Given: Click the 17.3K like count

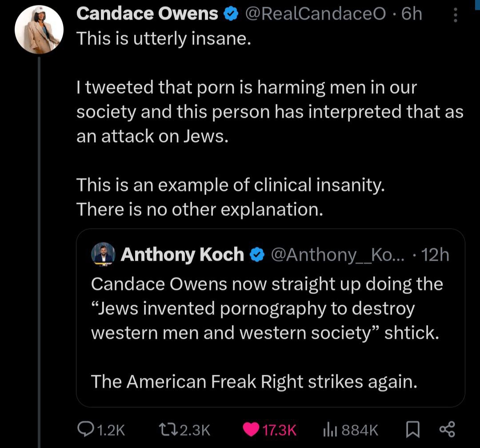Looking at the screenshot, I should [x=280, y=430].
